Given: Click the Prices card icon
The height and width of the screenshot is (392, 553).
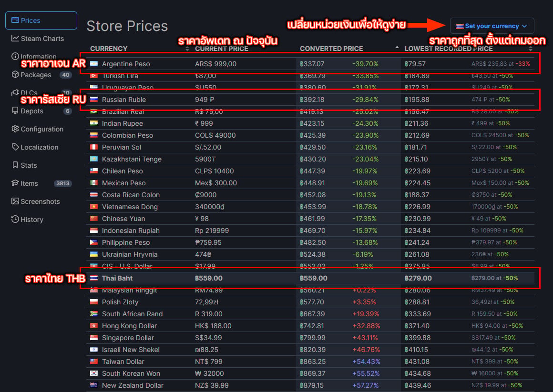Looking at the screenshot, I should tap(15, 20).
